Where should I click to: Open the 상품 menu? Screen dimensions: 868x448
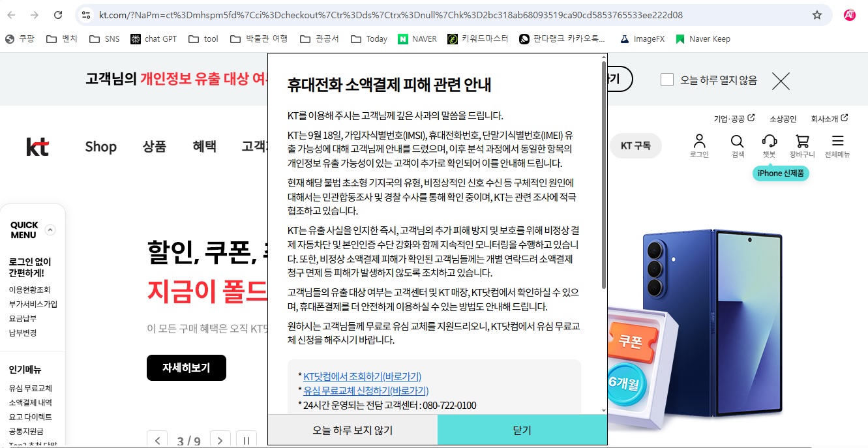[155, 146]
